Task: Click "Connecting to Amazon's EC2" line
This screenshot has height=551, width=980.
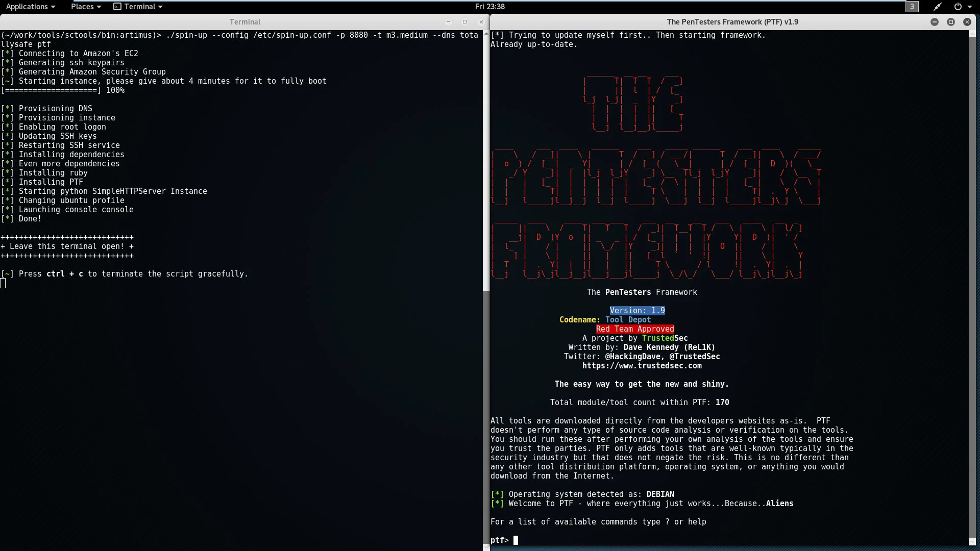Action: pyautogui.click(x=69, y=54)
